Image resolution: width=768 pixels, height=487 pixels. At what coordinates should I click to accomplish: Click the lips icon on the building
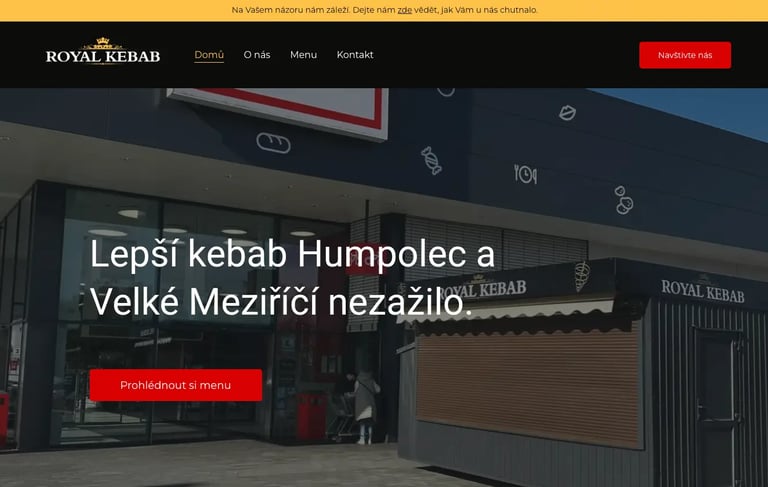click(x=567, y=113)
